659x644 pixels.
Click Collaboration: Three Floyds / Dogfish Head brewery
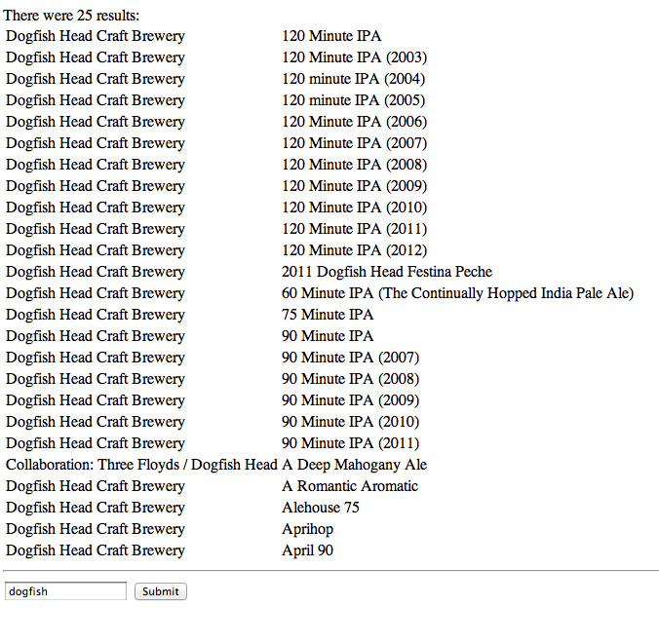141,464
